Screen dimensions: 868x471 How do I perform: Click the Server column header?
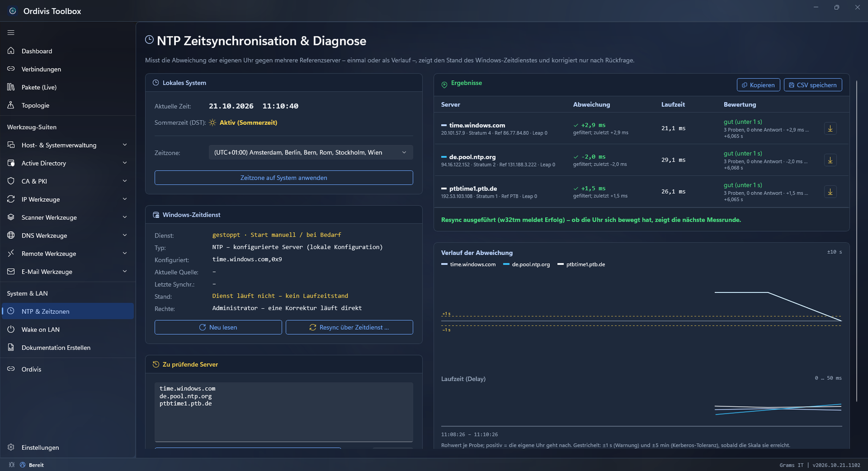coord(450,104)
